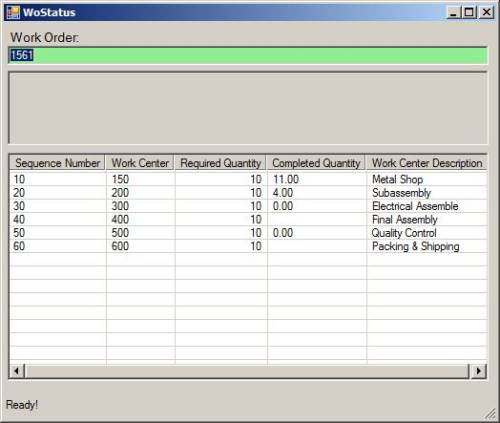Select the Final Assembly row

tap(248, 219)
